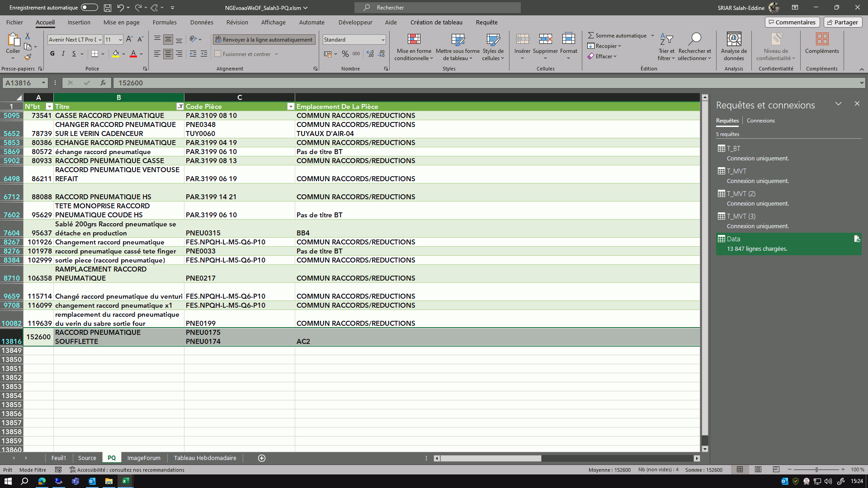Open the Formules ribbon tab
The width and height of the screenshot is (868, 488).
coord(165,22)
